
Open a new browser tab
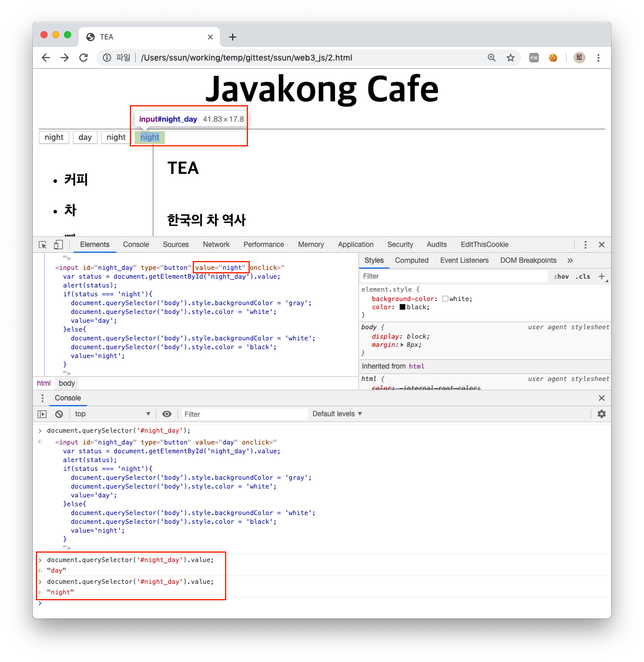tap(233, 37)
